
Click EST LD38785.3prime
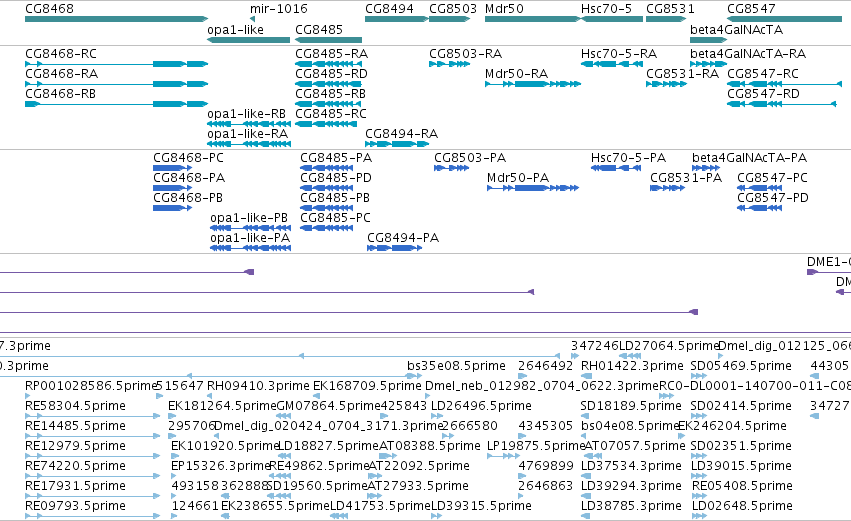point(586,516)
